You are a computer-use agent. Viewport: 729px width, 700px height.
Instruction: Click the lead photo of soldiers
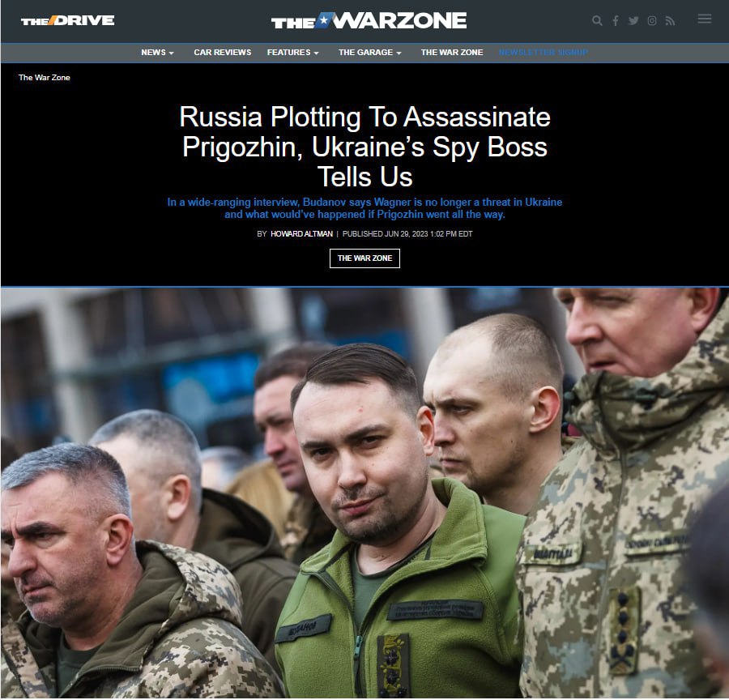(364, 493)
